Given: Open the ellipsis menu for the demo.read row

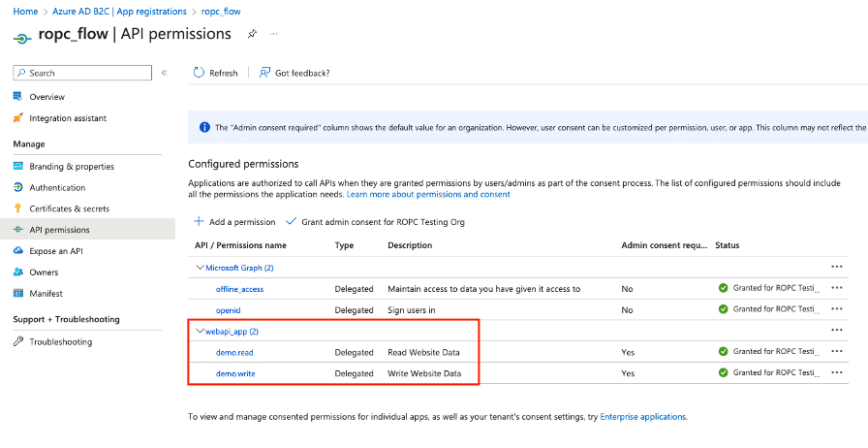Looking at the screenshot, I should 837,351.
